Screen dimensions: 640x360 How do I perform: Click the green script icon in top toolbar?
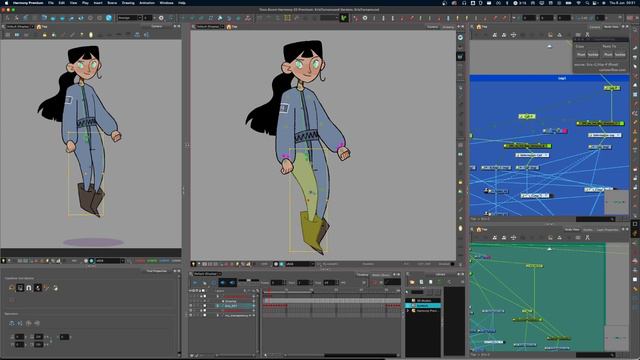point(344,18)
